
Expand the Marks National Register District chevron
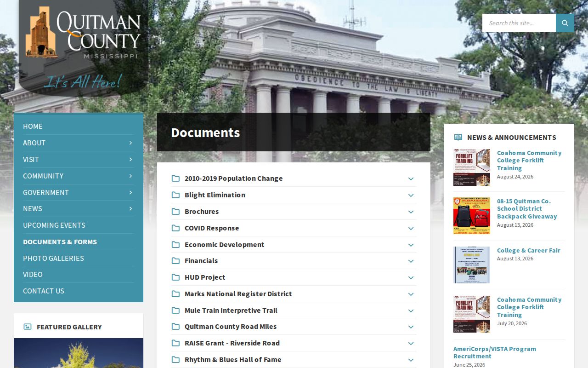click(x=411, y=294)
